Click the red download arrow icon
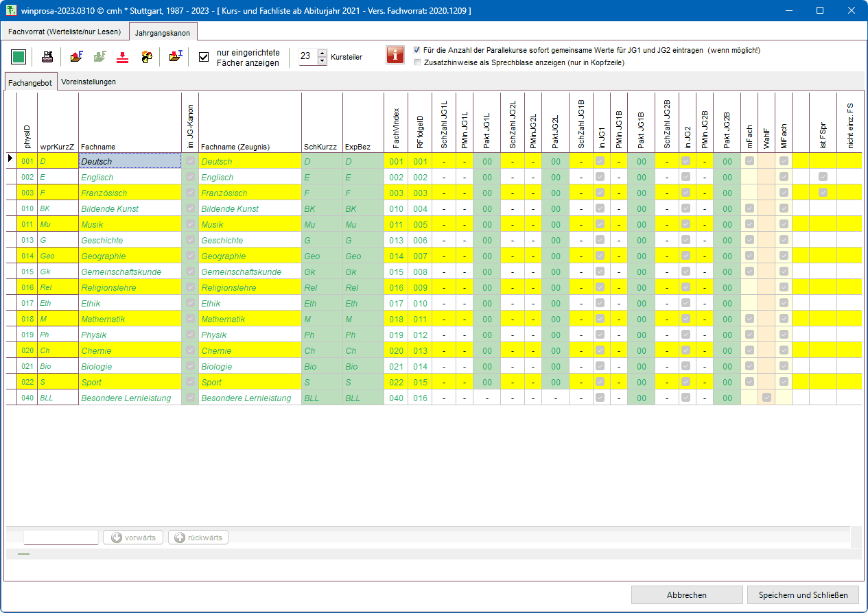 tap(123, 57)
